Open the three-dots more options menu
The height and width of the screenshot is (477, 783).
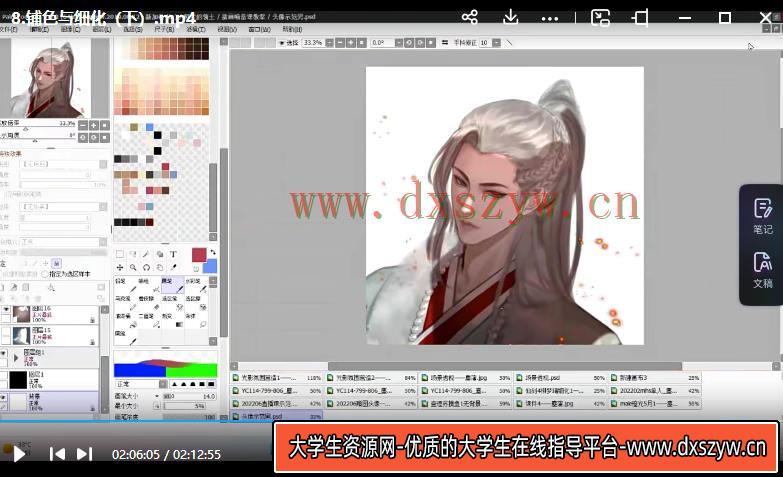(x=549, y=19)
